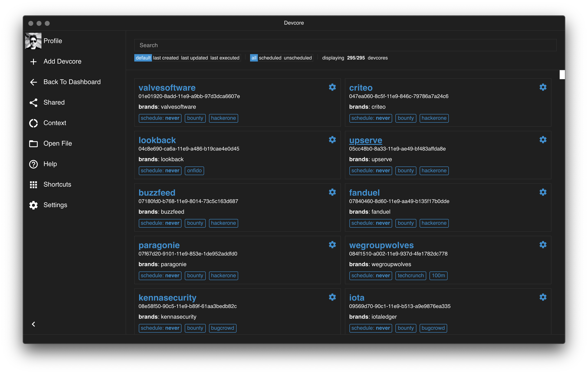This screenshot has width=588, height=374.
Task: Open settings gear for criteo card
Action: click(543, 87)
